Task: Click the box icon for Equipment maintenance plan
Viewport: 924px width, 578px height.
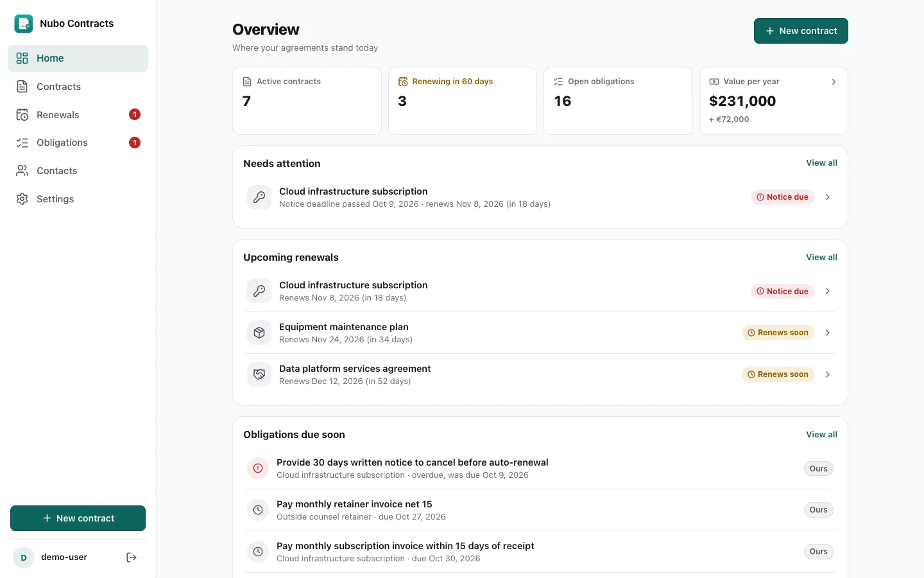Action: tap(259, 333)
